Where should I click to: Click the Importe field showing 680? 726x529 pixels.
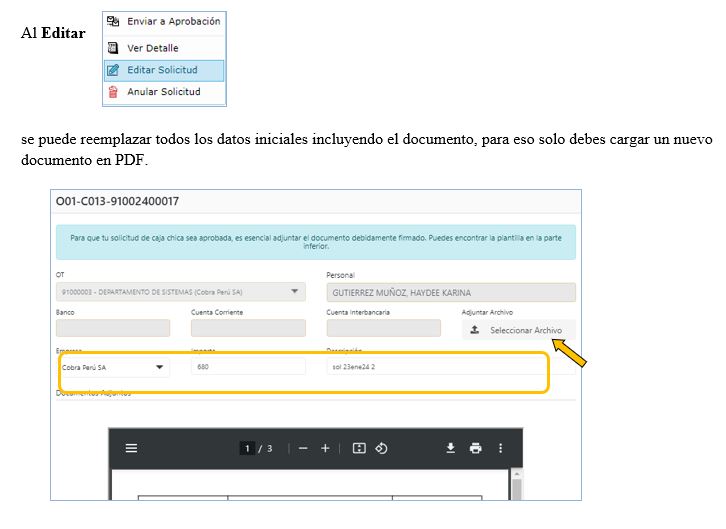(248, 367)
